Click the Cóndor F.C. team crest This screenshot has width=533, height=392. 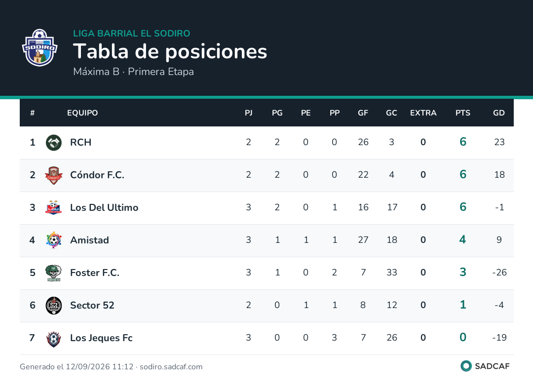coord(54,175)
